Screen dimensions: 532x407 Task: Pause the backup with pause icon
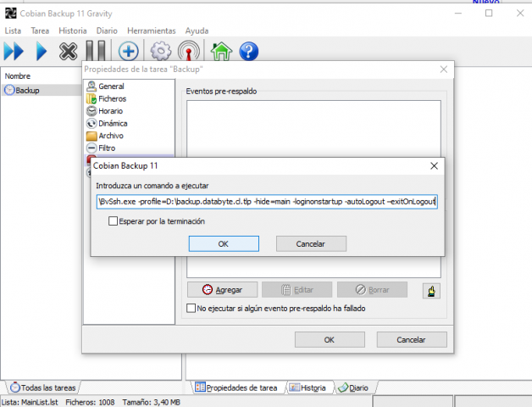[96, 52]
